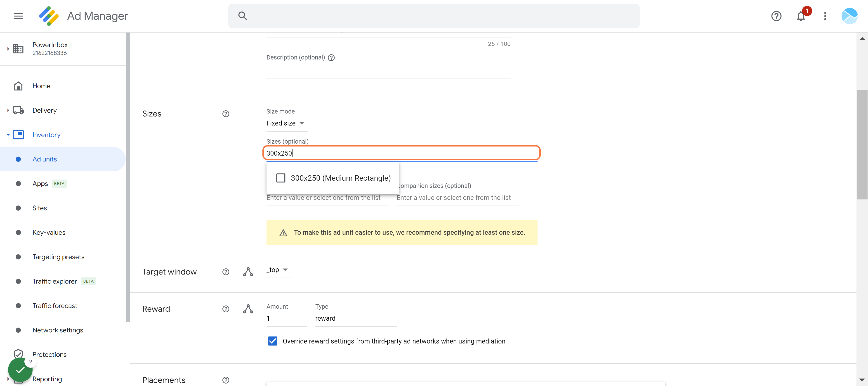Screen dimensions: 868x386
Task: Click the Placements help icon
Action: pos(226,380)
